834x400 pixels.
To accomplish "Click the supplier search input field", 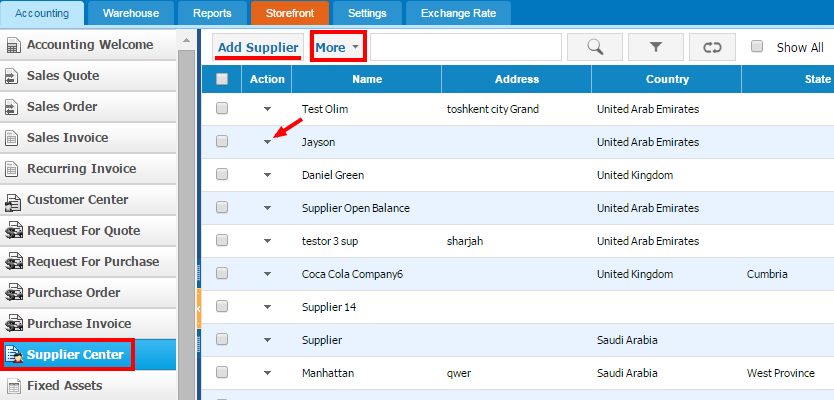I will point(466,47).
